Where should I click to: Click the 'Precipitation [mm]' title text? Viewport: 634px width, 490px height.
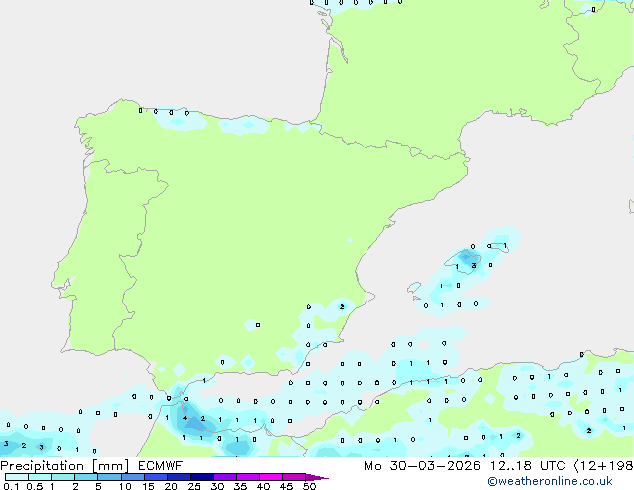pyautogui.click(x=65, y=466)
